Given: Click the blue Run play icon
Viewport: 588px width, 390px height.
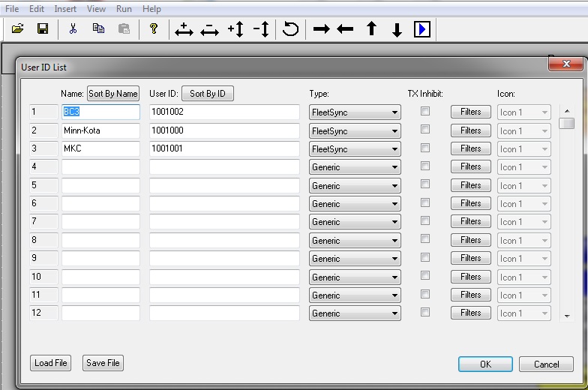Looking at the screenshot, I should (421, 29).
